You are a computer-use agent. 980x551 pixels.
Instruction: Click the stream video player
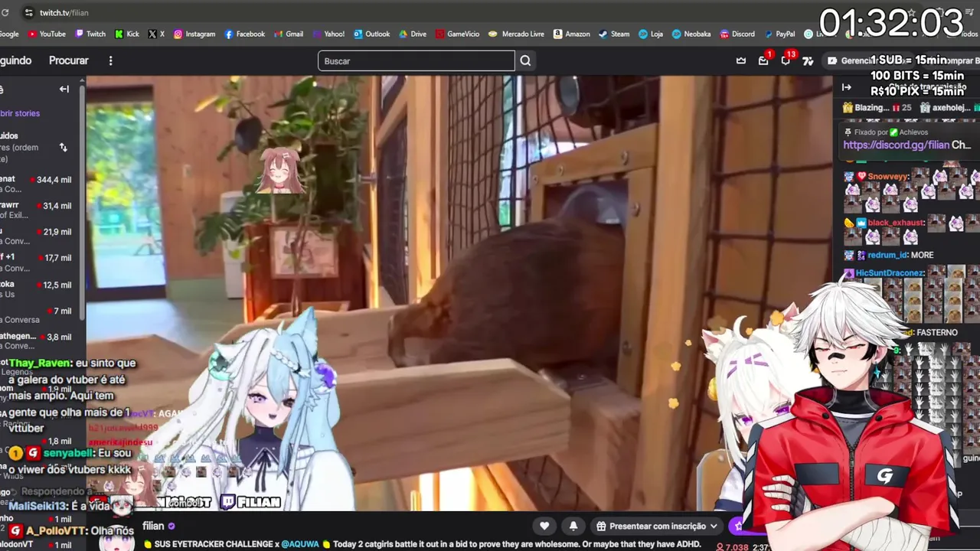click(x=459, y=293)
